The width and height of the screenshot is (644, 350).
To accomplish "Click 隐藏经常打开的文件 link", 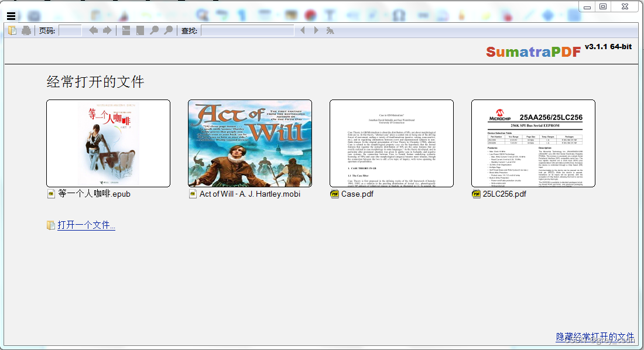I will click(595, 337).
